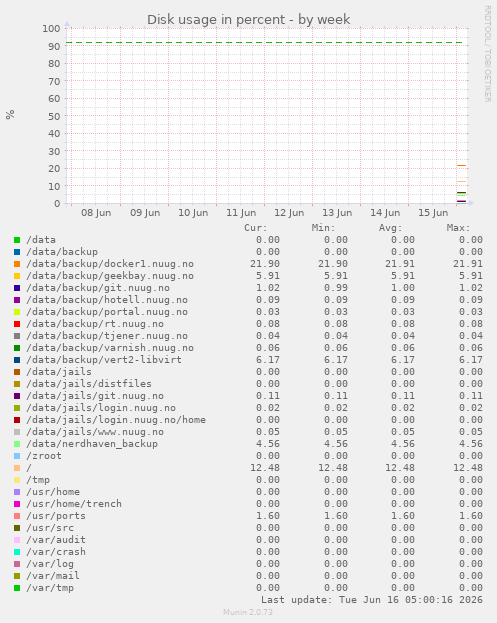497x623 pixels.
Task: Click the 6.17 Max value for vert2-libvirt
Action: (x=471, y=360)
